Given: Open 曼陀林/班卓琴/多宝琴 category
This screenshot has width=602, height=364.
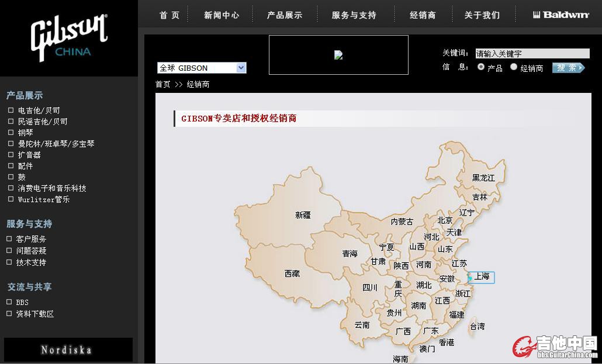Looking at the screenshot, I should (x=56, y=144).
